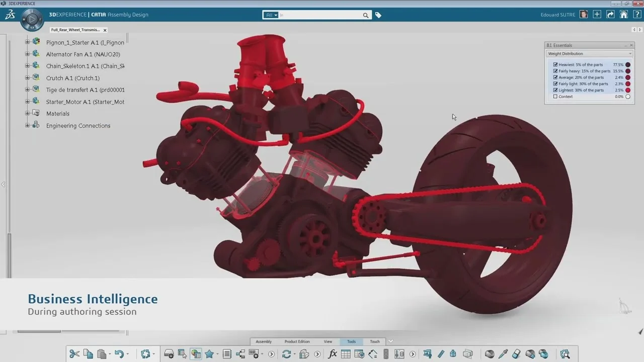The image size is (644, 362).
Task: Click the tree vertical scrollbar
Action: [x=9, y=256]
